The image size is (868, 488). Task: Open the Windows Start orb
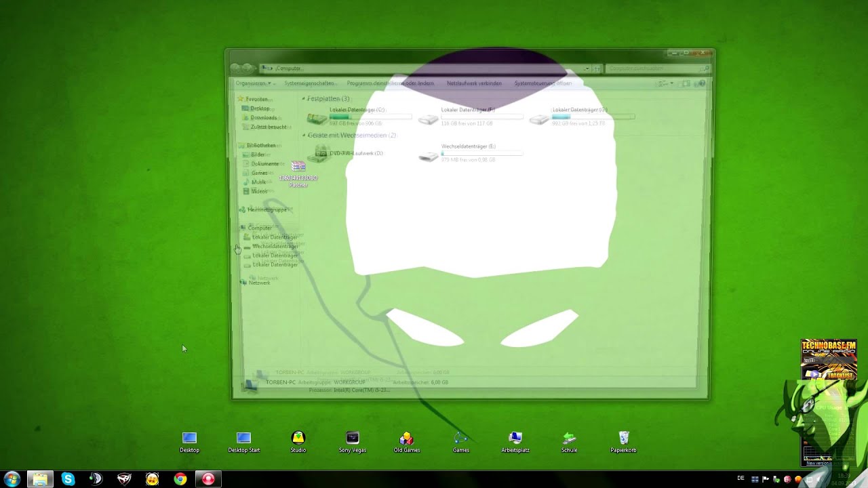(12, 479)
